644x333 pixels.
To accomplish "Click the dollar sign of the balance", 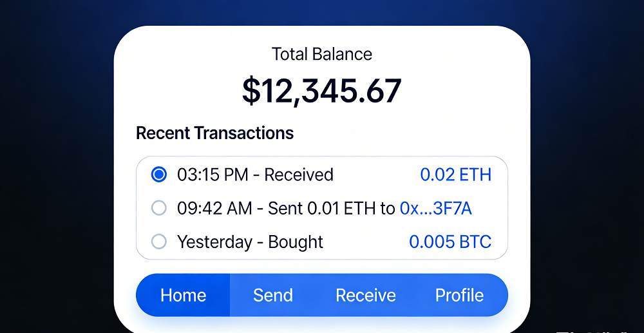I will [250, 91].
